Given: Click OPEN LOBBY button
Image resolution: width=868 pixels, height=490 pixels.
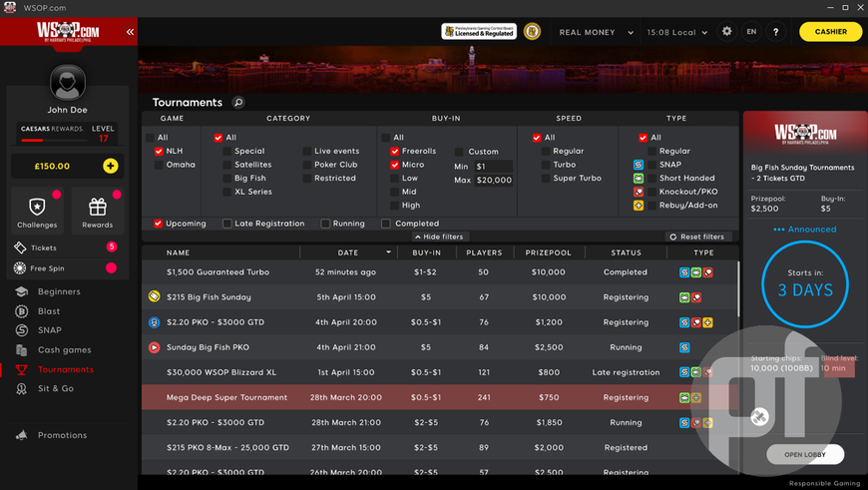Looking at the screenshot, I should click(805, 454).
